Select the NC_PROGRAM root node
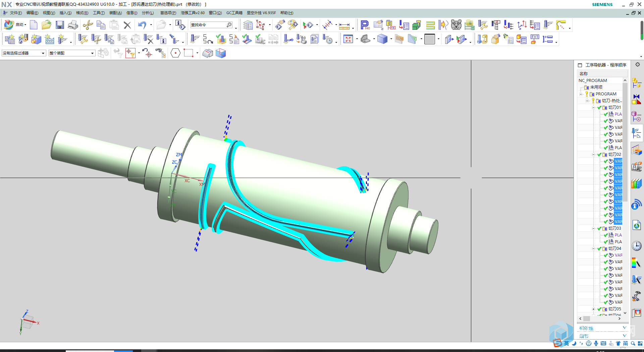 coord(593,81)
